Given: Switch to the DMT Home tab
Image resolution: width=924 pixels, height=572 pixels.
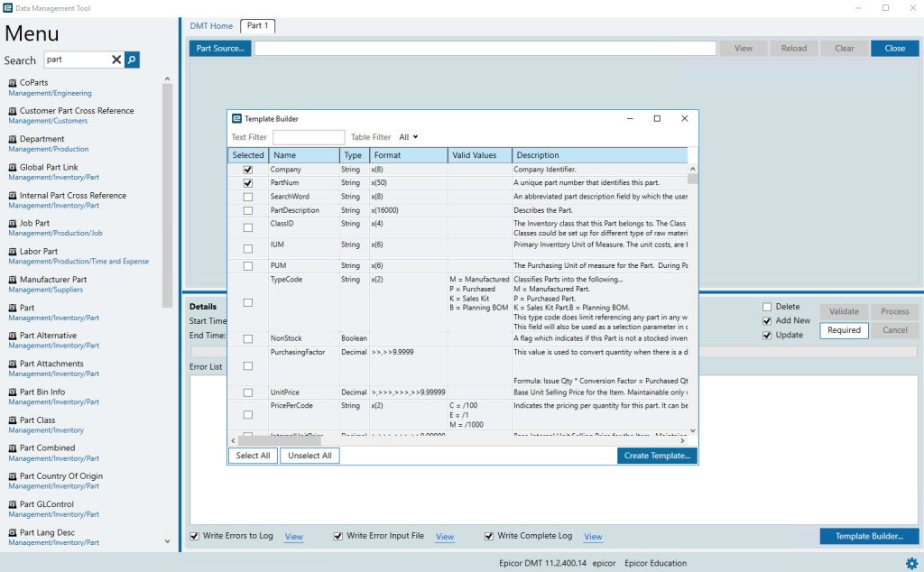Looking at the screenshot, I should click(211, 26).
